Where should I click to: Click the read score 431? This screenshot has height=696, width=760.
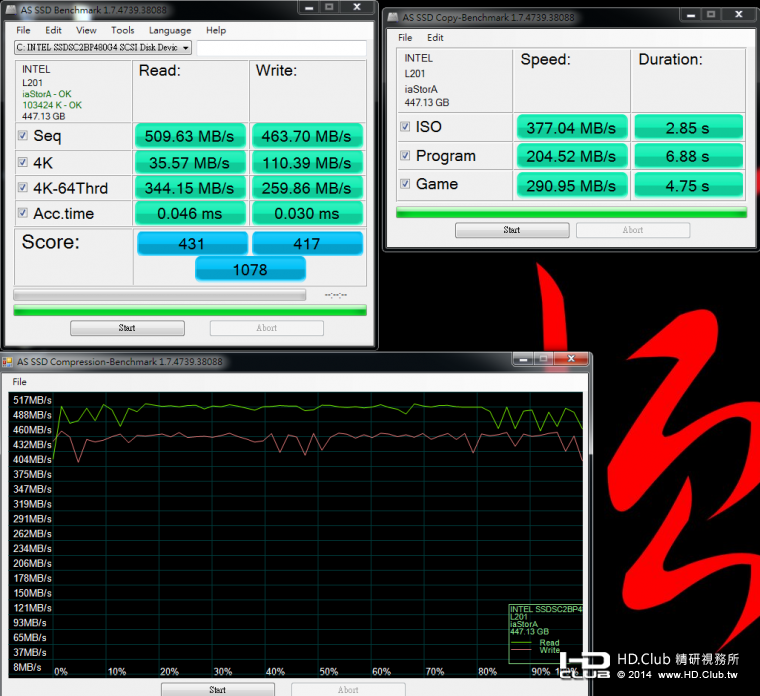click(192, 243)
